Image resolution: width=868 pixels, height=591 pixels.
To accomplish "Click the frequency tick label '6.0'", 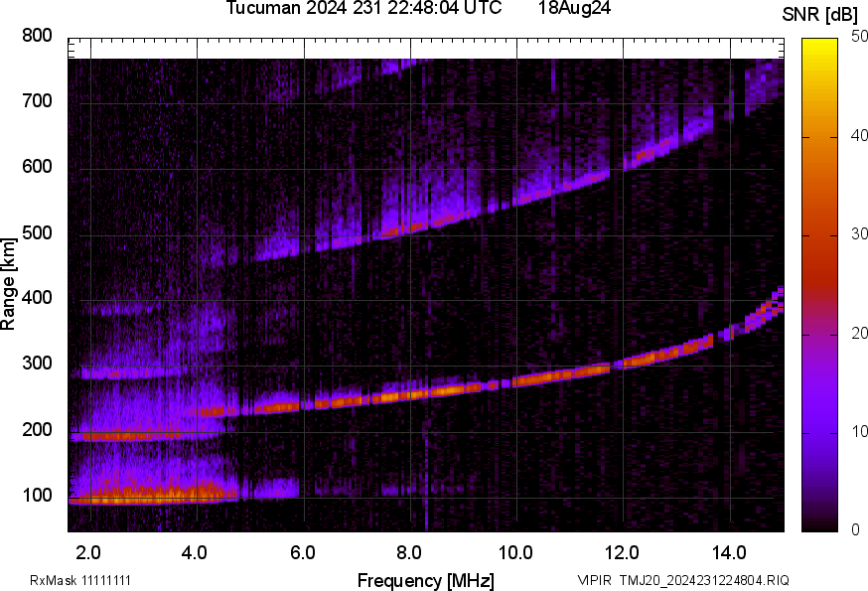I will tap(302, 553).
